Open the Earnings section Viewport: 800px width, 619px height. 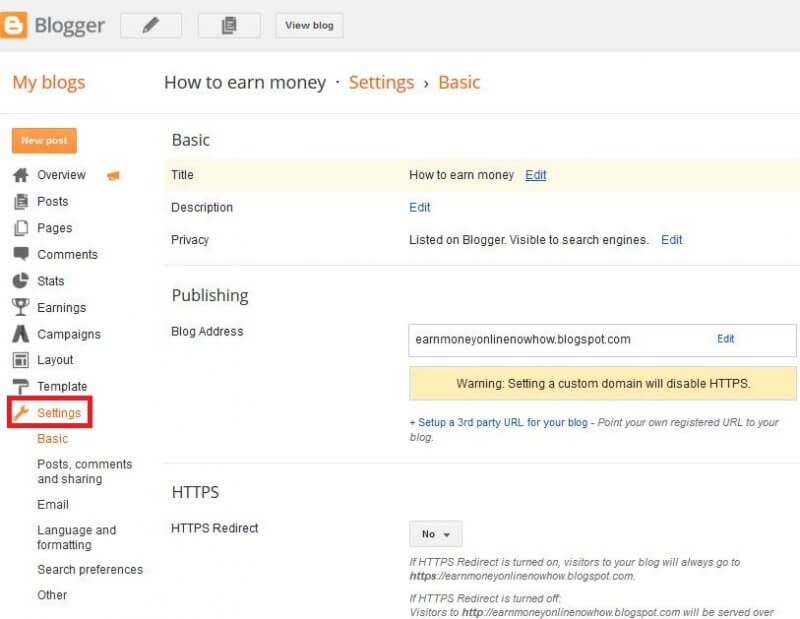[x=62, y=308]
